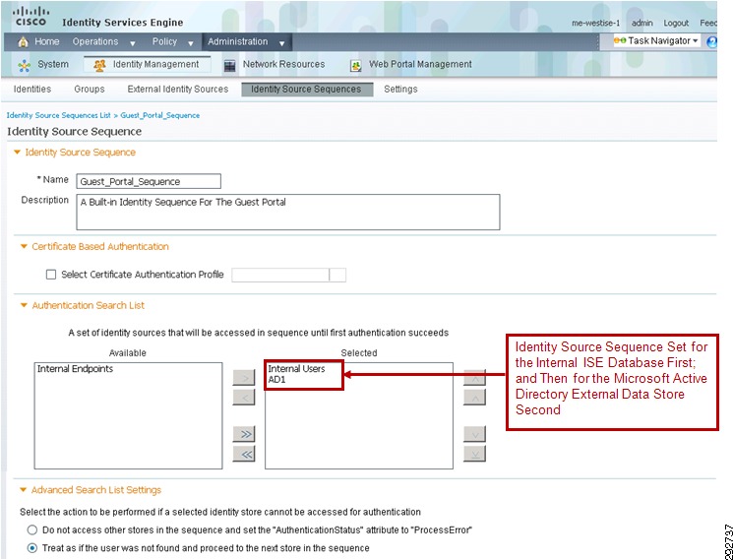Move selected source to top
Screen dimensions: 733x560
click(x=474, y=377)
